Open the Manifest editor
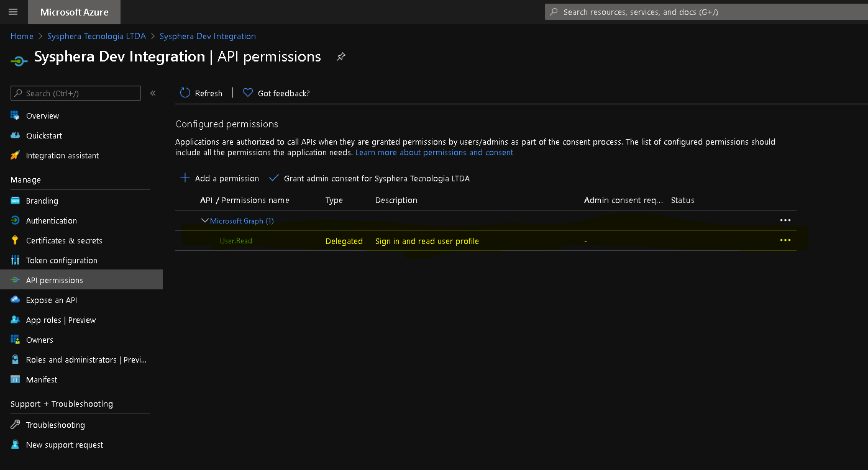This screenshot has height=470, width=868. (x=42, y=379)
